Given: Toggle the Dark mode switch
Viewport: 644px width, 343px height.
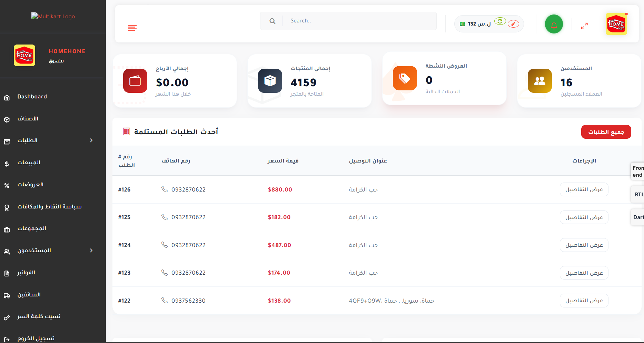Looking at the screenshot, I should tap(637, 217).
